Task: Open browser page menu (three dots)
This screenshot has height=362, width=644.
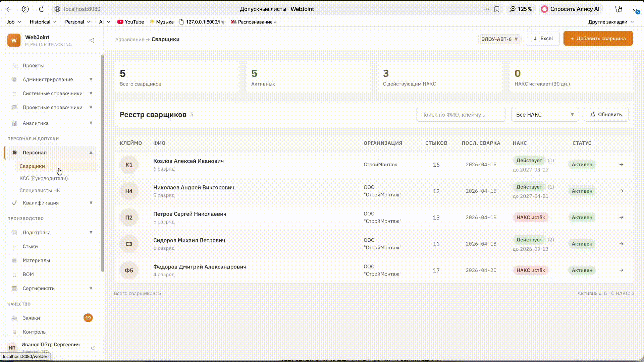Action: (x=486, y=9)
